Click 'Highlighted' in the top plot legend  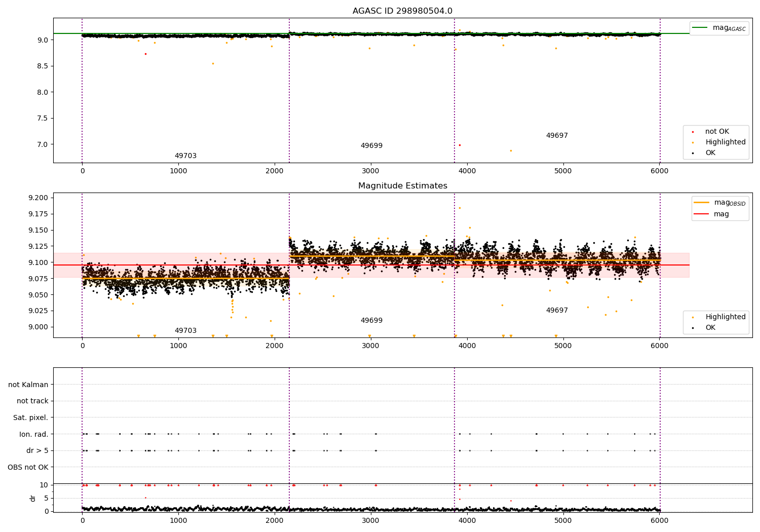[726, 142]
